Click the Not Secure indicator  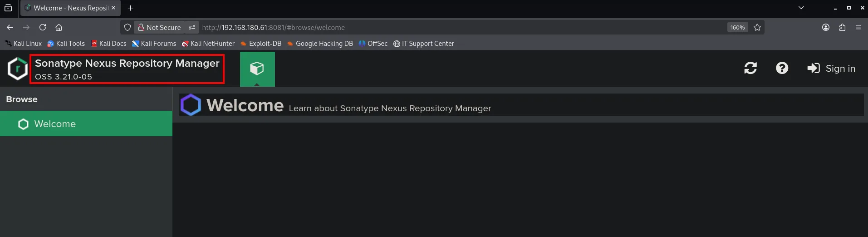[x=159, y=27]
